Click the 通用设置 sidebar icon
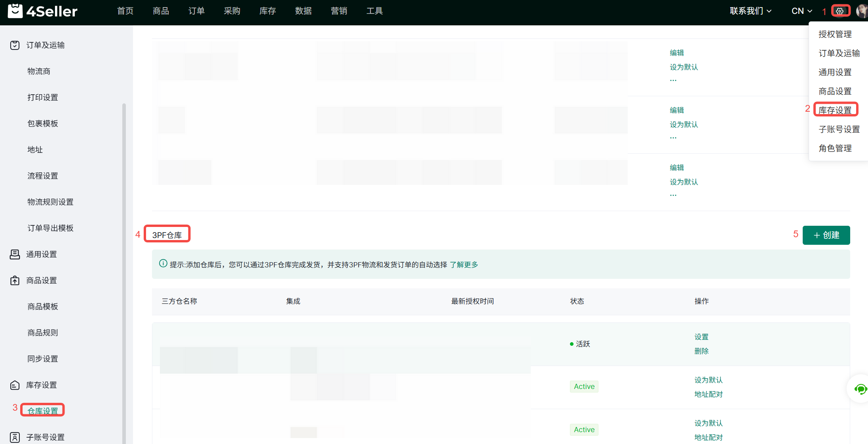Image resolution: width=868 pixels, height=444 pixels. click(x=15, y=254)
